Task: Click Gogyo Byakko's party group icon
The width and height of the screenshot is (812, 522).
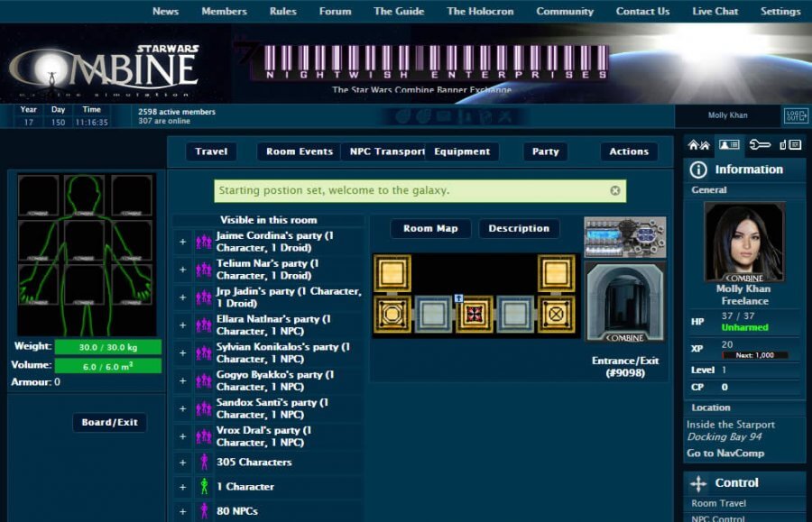Action: (204, 381)
